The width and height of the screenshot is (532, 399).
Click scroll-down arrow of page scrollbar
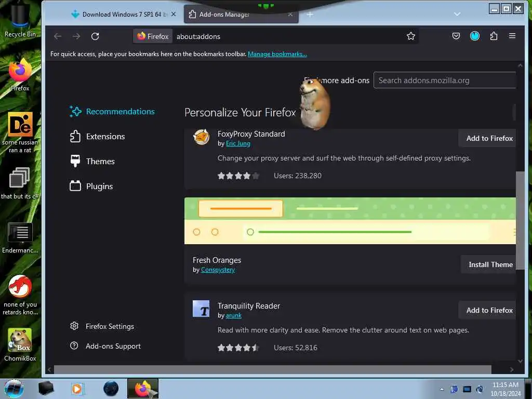click(520, 361)
